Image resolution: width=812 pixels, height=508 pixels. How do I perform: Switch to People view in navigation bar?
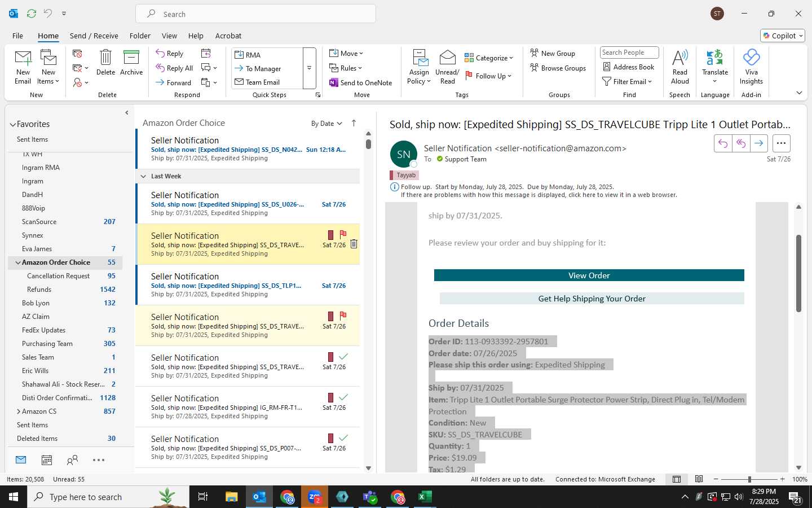click(x=72, y=460)
